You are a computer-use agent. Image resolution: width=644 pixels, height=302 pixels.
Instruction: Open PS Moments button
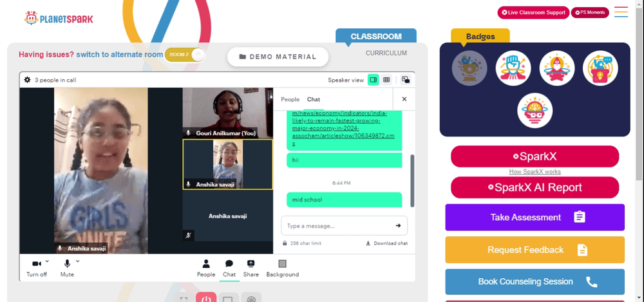(590, 12)
